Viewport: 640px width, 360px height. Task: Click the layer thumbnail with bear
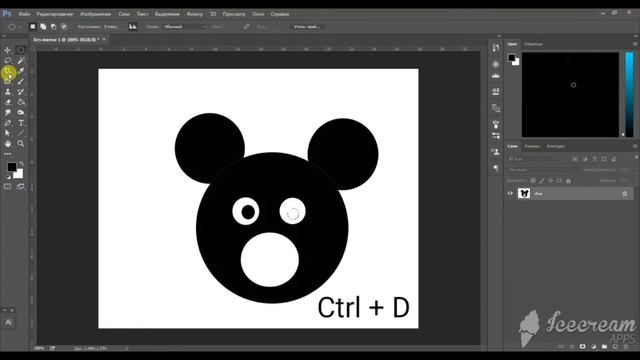(524, 193)
